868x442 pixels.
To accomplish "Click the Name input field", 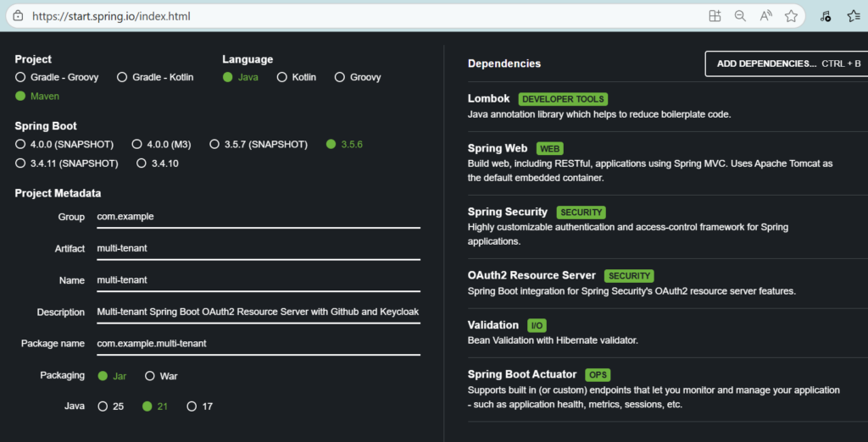I will 258,280.
